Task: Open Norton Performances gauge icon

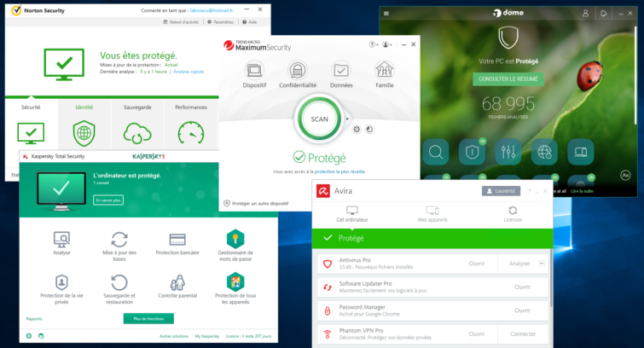Action: coord(191,133)
